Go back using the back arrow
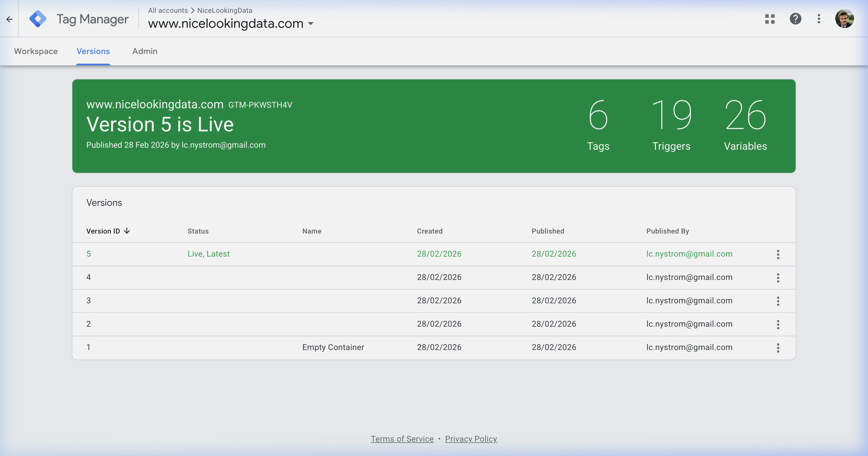868x456 pixels. pyautogui.click(x=9, y=19)
